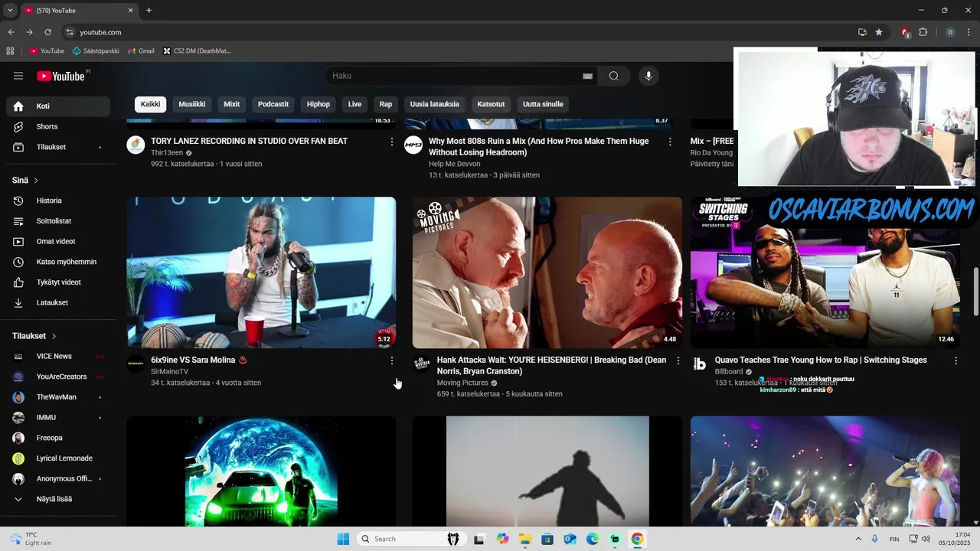Open Help Me Devvon channel avatar
This screenshot has height=551, width=980.
click(413, 145)
